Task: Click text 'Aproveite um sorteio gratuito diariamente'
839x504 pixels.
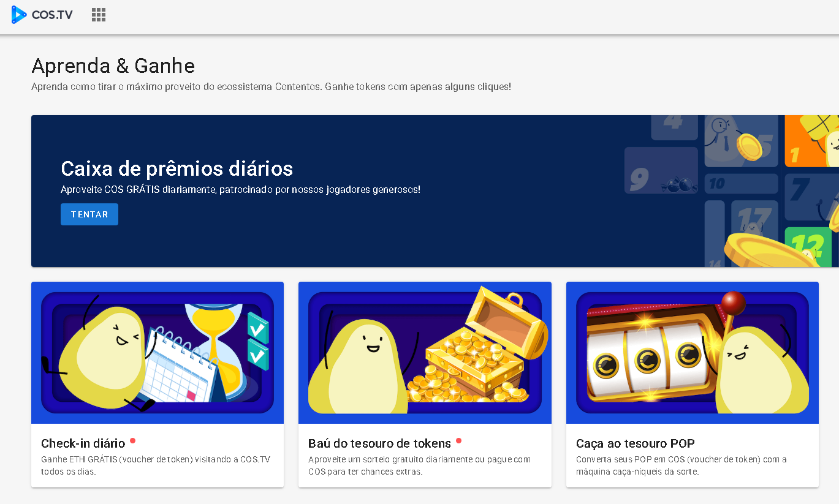Action: (390, 459)
